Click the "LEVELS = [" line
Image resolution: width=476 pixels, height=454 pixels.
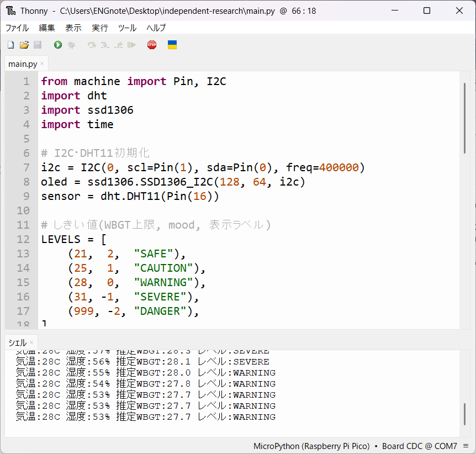click(x=74, y=239)
